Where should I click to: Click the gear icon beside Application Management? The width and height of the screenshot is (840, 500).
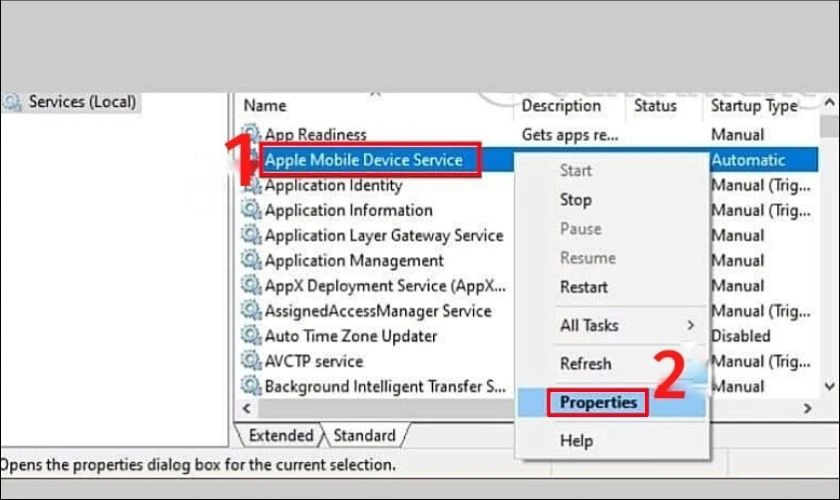click(x=251, y=260)
